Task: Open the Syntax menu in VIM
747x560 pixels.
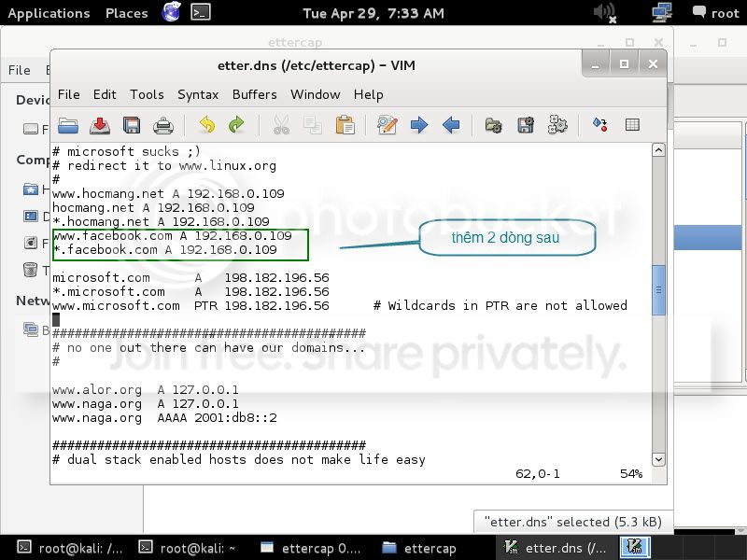Action: pyautogui.click(x=198, y=94)
